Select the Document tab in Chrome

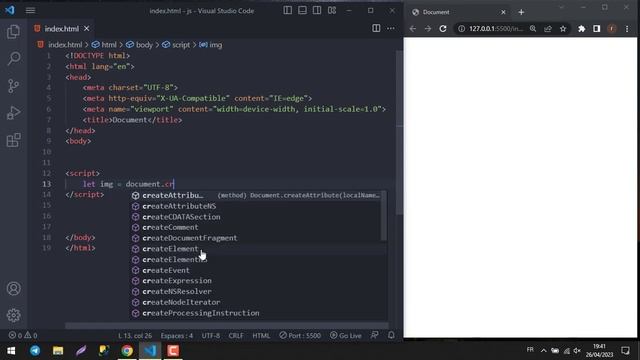coord(458,12)
